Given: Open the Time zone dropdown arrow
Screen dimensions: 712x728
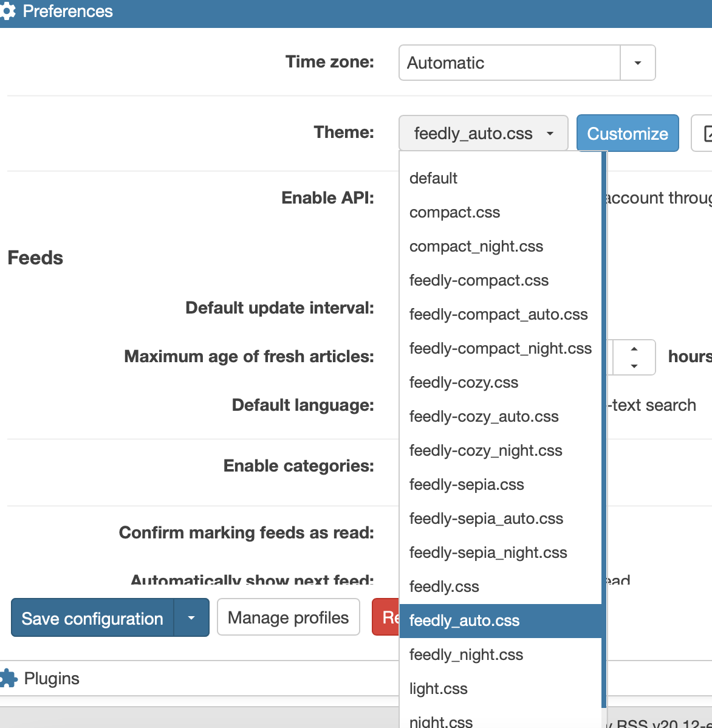Looking at the screenshot, I should click(638, 63).
